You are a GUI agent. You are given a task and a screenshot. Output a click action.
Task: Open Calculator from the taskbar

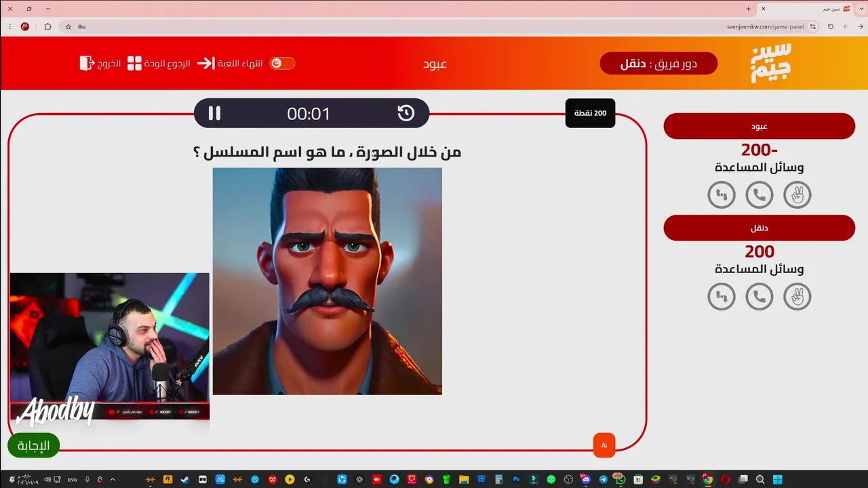498,479
